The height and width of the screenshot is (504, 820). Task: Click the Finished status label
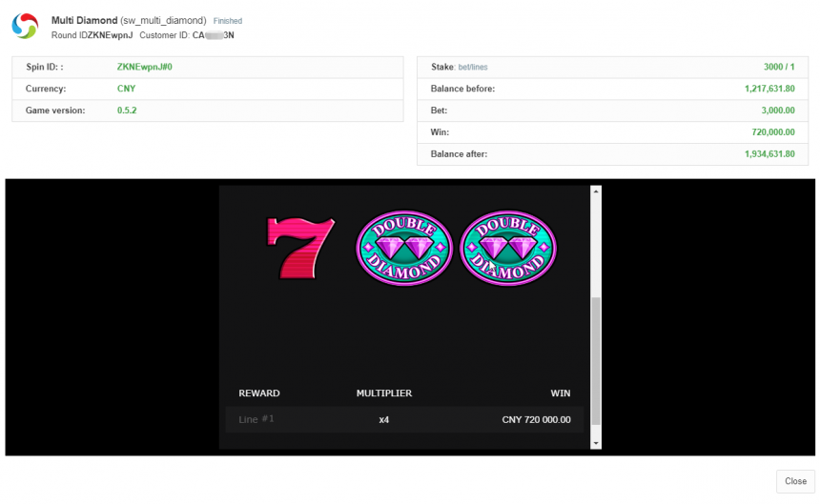227,21
